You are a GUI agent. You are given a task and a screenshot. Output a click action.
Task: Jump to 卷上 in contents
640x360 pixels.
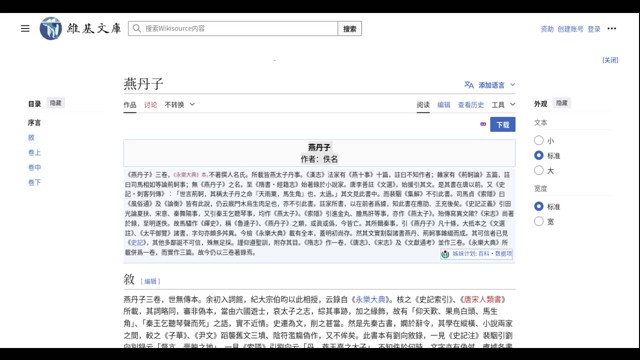point(34,153)
